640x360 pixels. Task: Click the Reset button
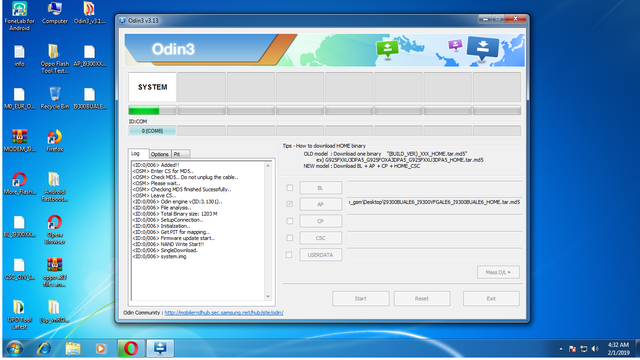click(422, 298)
